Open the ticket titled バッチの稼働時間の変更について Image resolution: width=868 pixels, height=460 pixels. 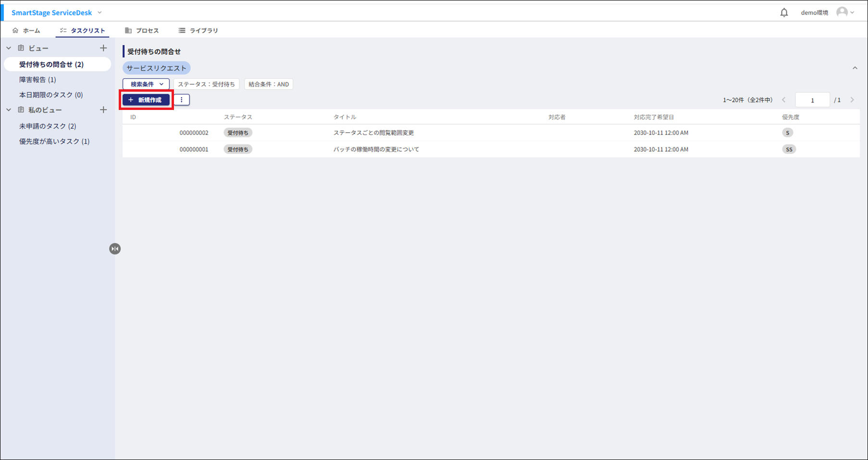(376, 149)
